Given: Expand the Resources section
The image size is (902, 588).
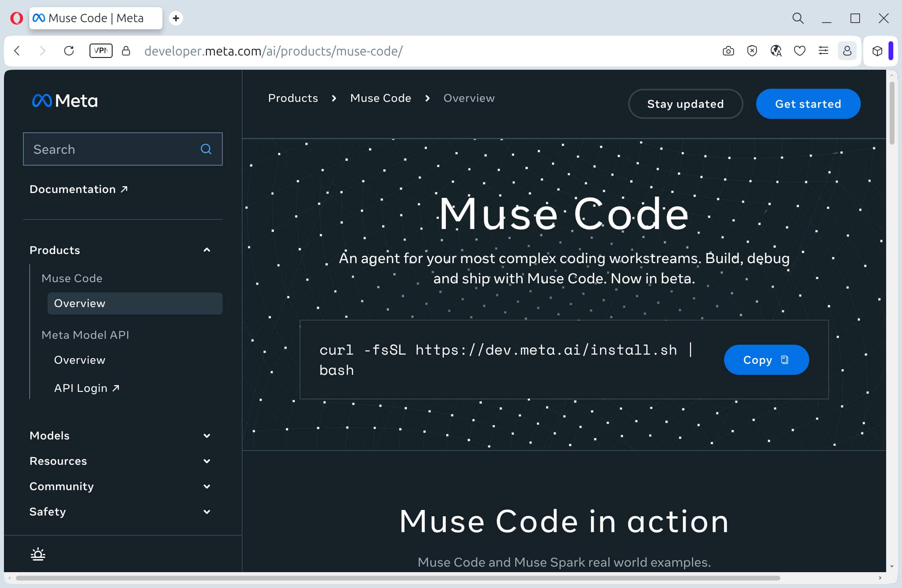Looking at the screenshot, I should (x=120, y=461).
